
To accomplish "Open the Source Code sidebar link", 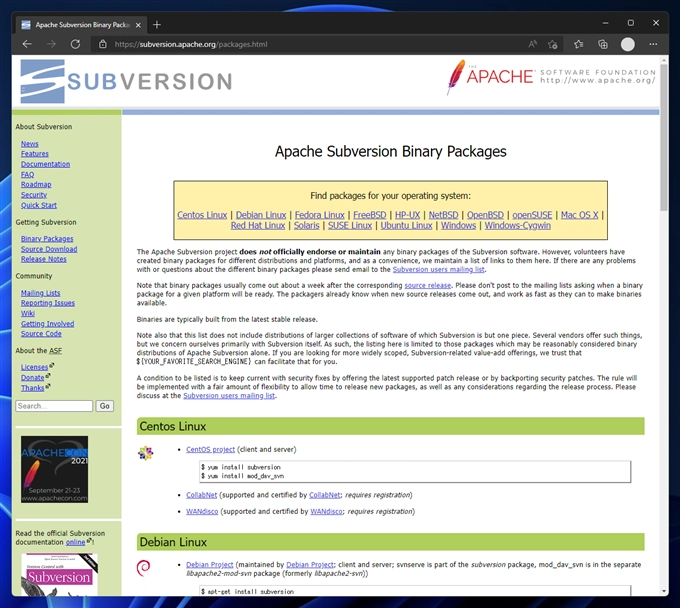I will tap(41, 334).
